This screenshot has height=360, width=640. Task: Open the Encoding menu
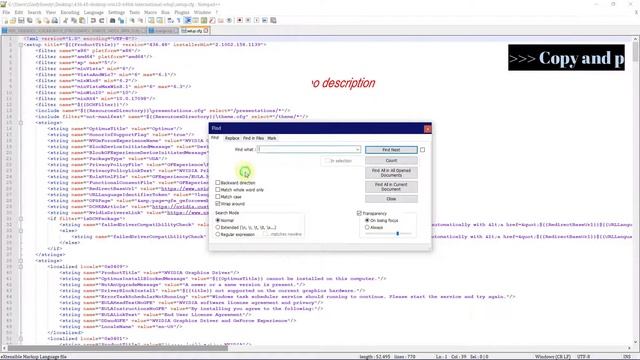pyautogui.click(x=70, y=12)
